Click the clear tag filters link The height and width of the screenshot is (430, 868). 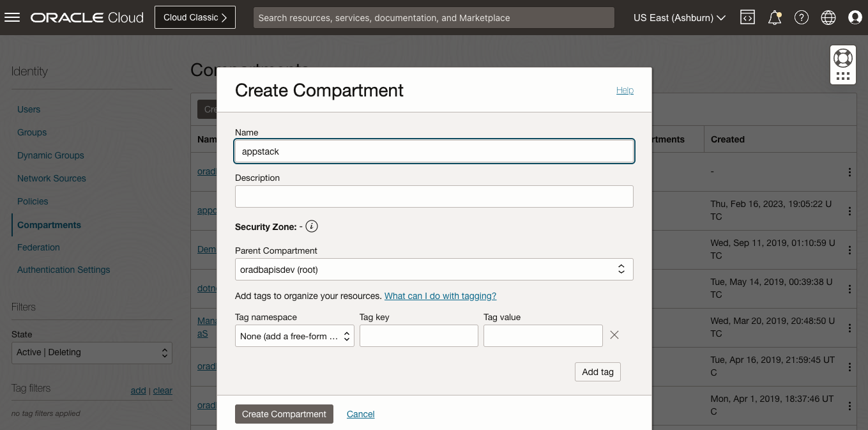[x=163, y=390]
